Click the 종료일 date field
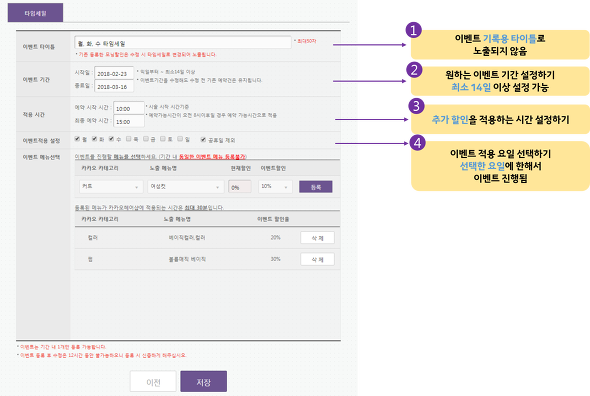The width and height of the screenshot is (590, 396). (x=114, y=86)
